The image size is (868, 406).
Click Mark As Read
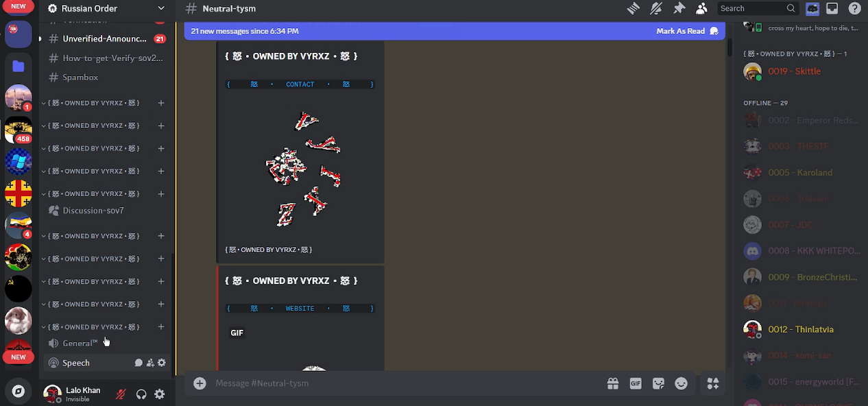(686, 31)
